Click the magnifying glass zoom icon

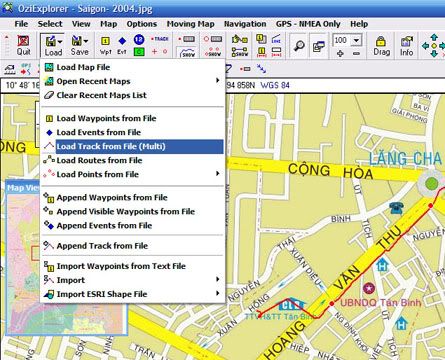[x=299, y=46]
